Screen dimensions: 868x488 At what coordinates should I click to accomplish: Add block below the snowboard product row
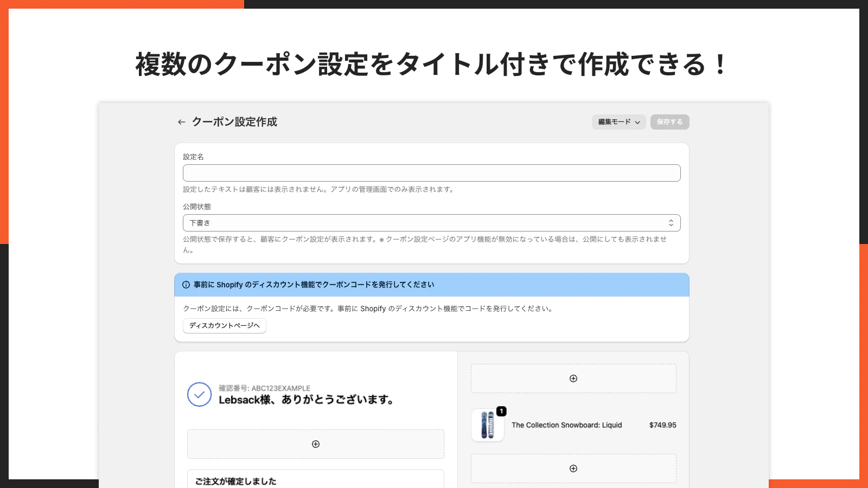coord(573,468)
